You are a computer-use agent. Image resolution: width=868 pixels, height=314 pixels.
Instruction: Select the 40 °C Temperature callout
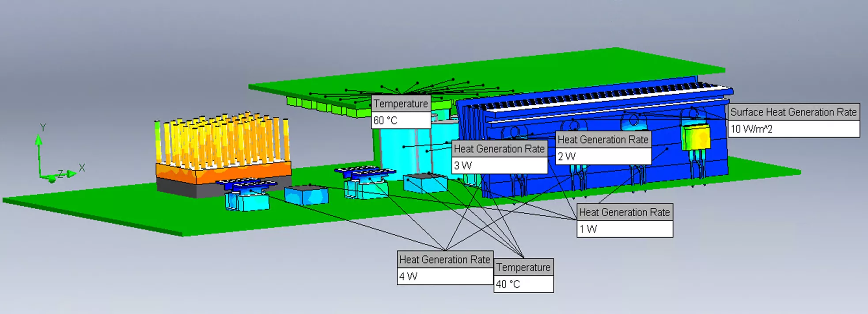(x=523, y=276)
